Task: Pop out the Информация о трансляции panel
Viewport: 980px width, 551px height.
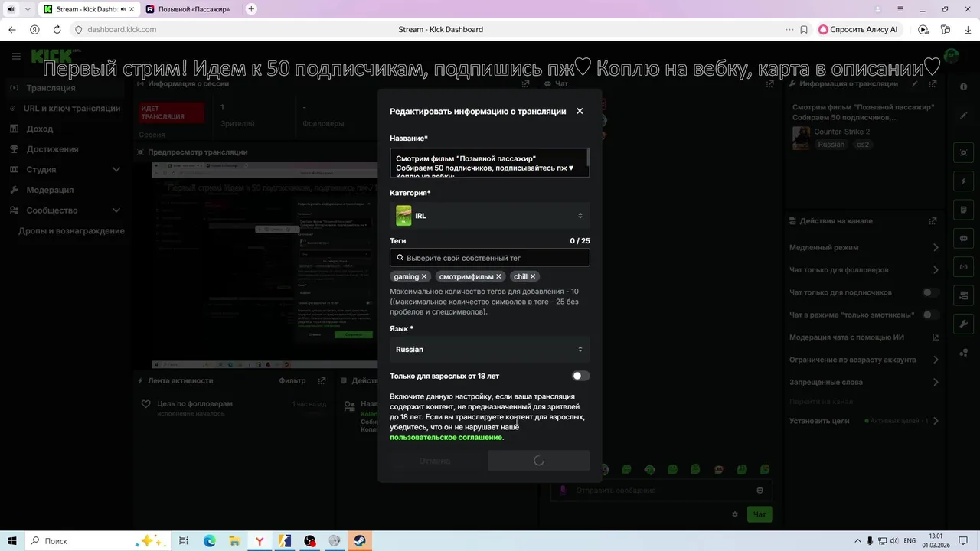Action: pos(933,84)
